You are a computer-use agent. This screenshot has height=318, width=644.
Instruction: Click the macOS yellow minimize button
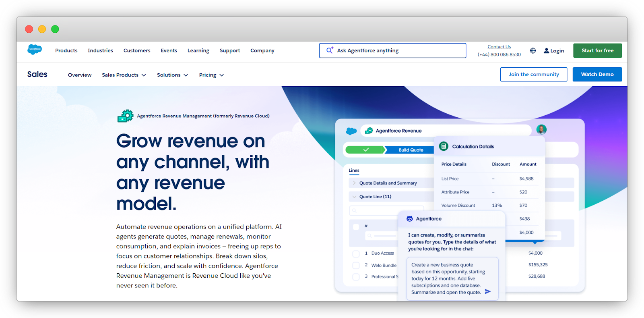[x=42, y=29]
